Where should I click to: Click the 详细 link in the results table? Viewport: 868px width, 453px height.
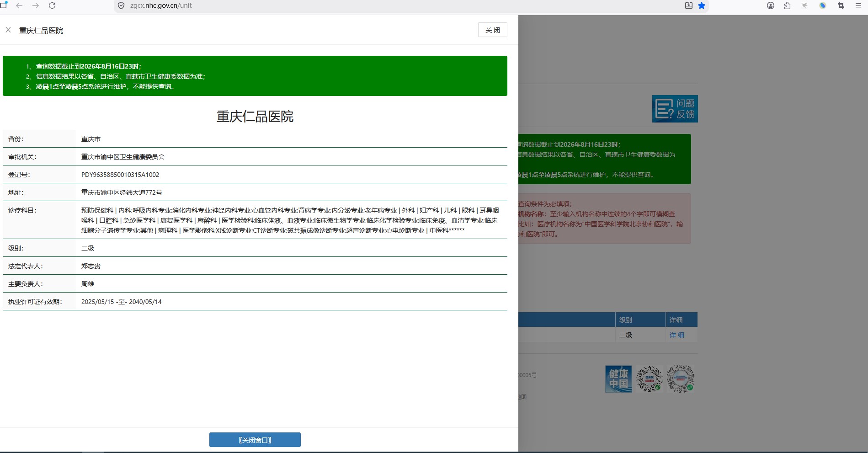(677, 335)
